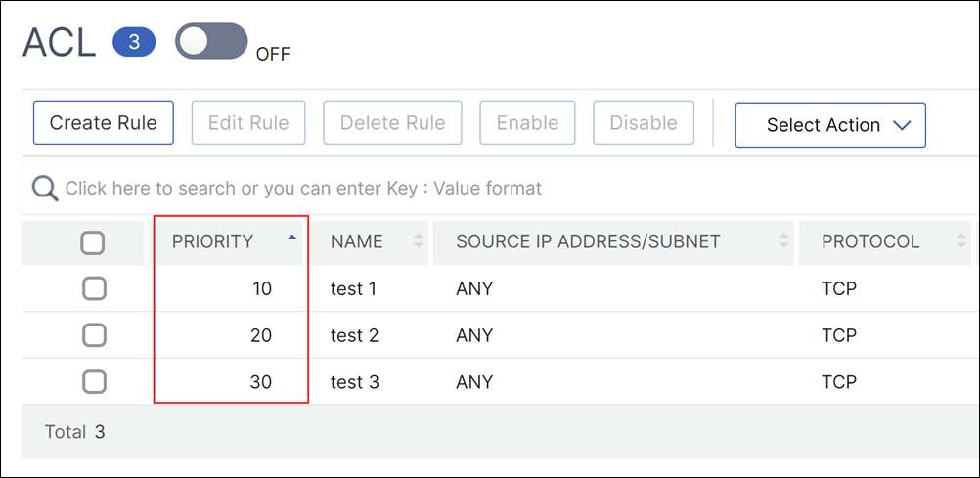The width and height of the screenshot is (980, 478).
Task: Mark the checkbox for test 3 rule
Action: pos(94,382)
